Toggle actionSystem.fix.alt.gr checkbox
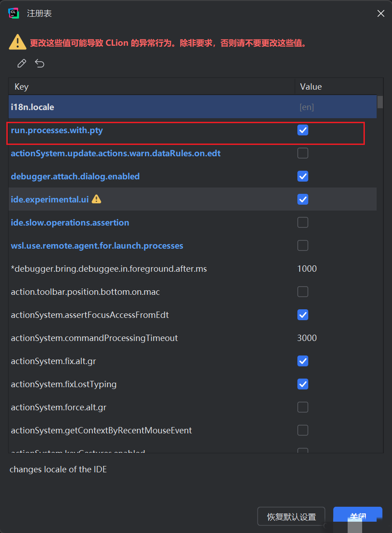The width and height of the screenshot is (392, 533). tap(303, 361)
